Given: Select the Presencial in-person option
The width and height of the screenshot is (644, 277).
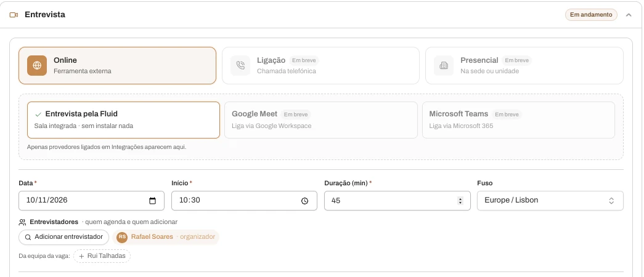Looking at the screenshot, I should point(524,66).
